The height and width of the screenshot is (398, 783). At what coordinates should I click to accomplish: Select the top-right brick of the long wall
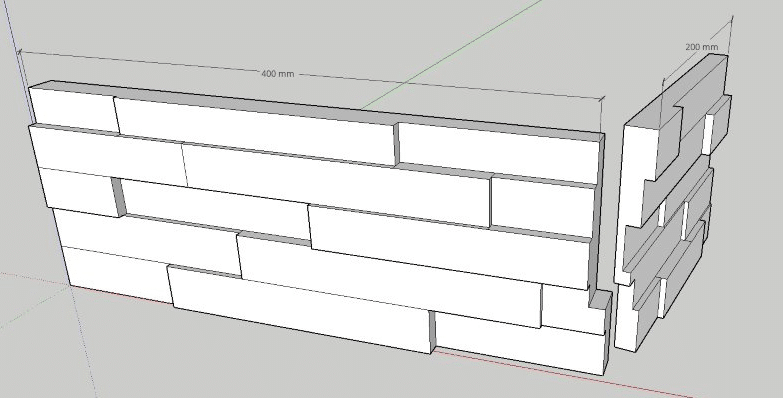coord(499,152)
